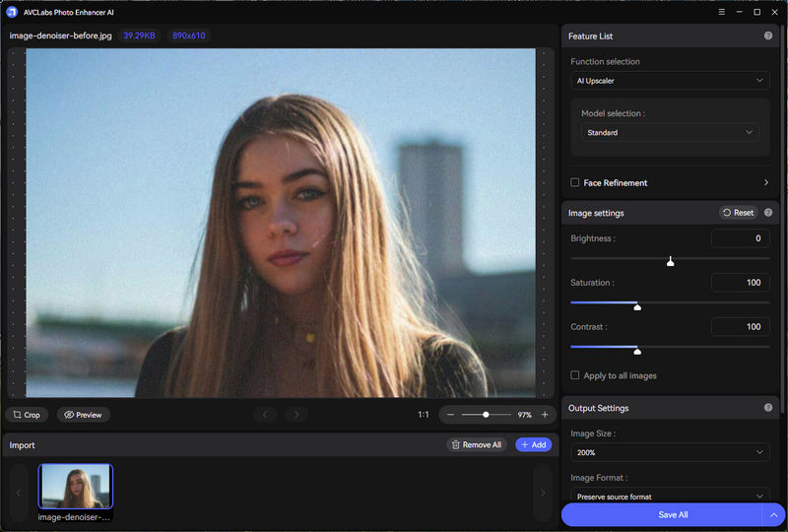
Task: Open the Image Size 200% dropdown
Action: coord(670,452)
